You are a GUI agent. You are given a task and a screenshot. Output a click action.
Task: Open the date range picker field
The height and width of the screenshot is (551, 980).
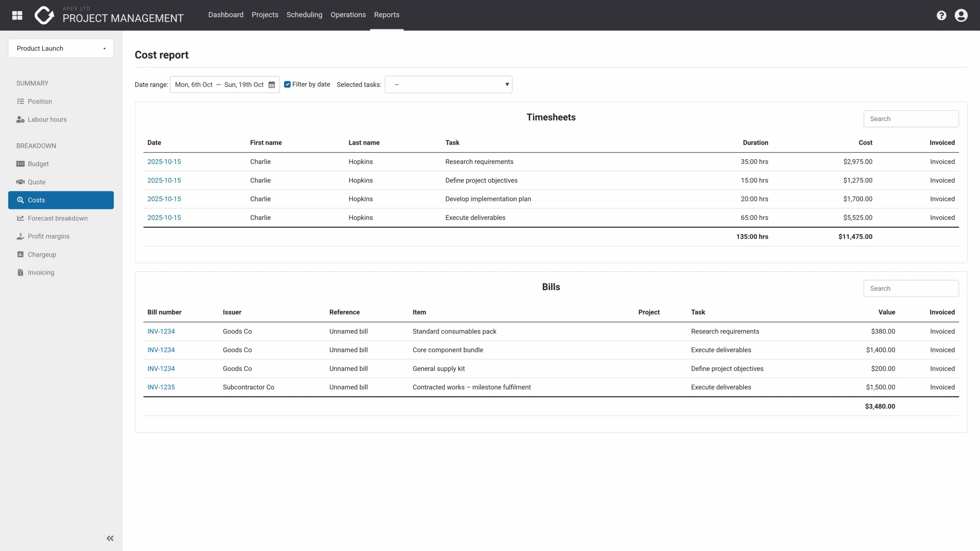(x=219, y=85)
